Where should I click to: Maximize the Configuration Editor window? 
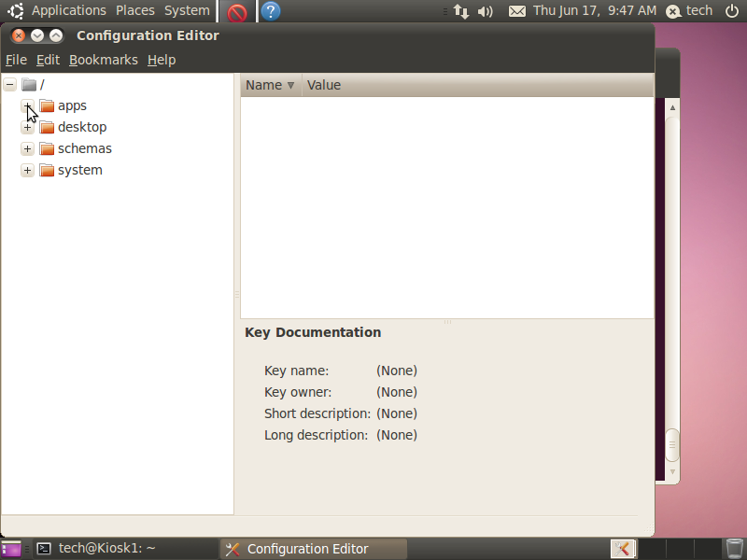pyautogui.click(x=56, y=35)
